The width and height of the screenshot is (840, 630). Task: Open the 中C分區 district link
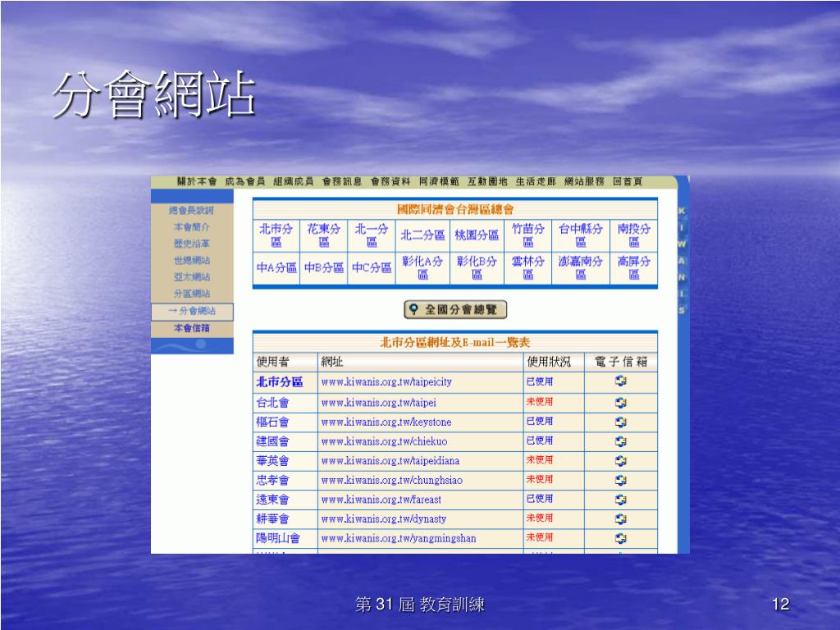coord(372,267)
